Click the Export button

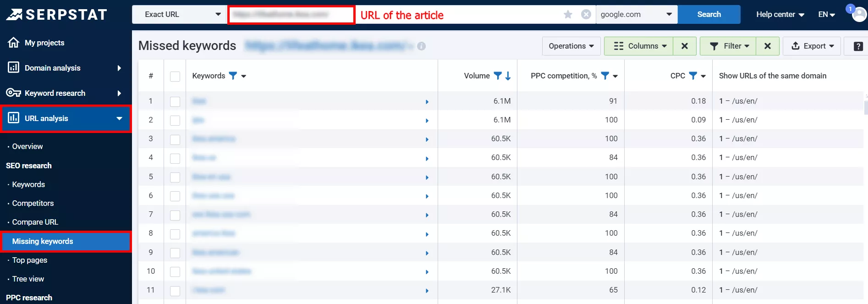pos(812,46)
